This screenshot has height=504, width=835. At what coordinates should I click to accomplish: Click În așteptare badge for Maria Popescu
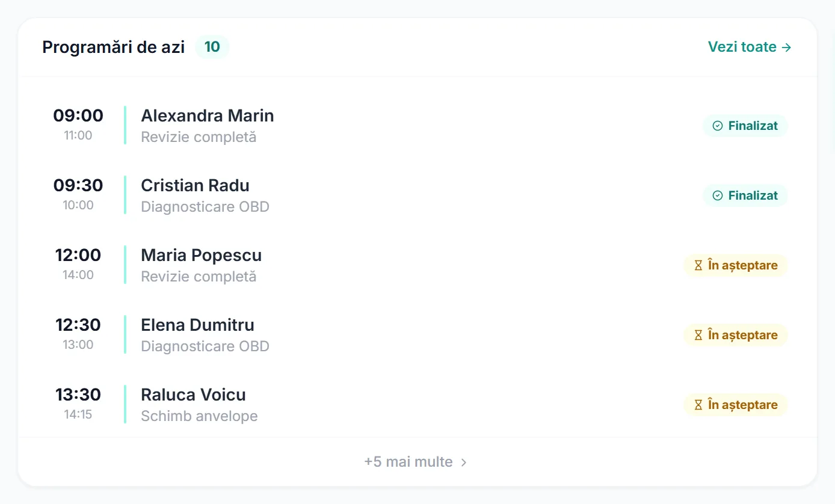point(735,265)
